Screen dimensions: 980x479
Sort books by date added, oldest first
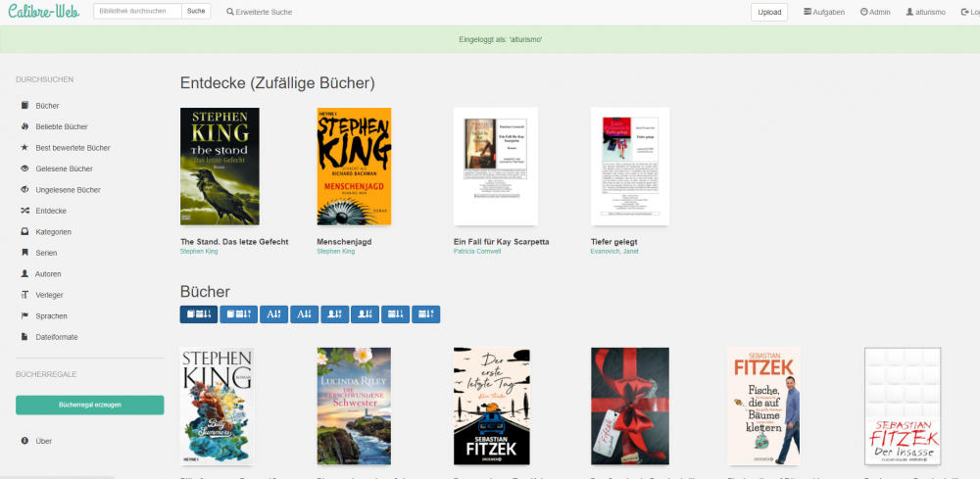point(239,314)
